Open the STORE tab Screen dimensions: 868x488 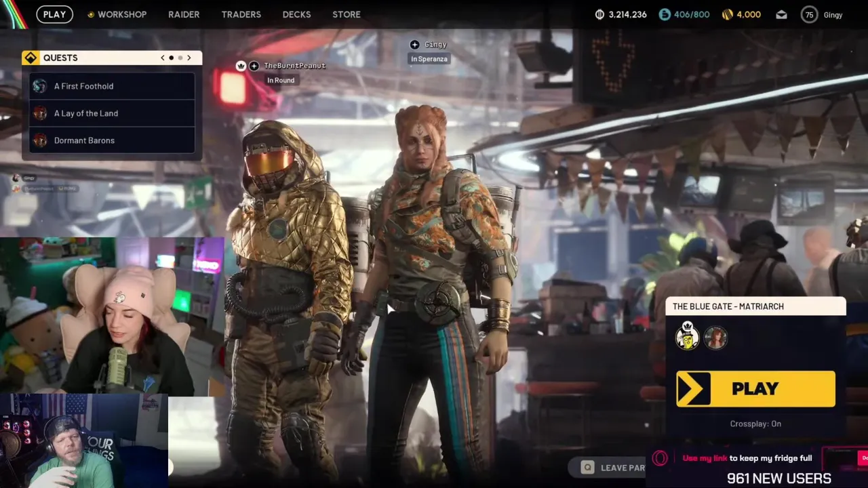tap(347, 14)
